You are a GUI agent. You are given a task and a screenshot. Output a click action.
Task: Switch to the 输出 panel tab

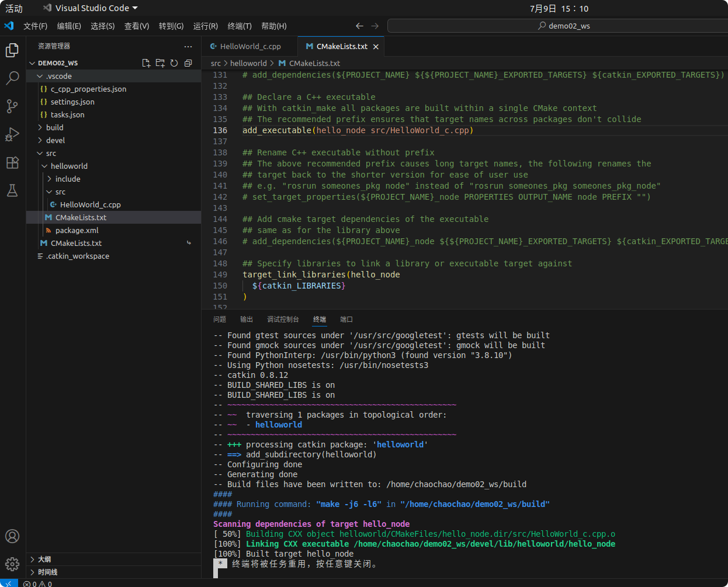pos(247,319)
